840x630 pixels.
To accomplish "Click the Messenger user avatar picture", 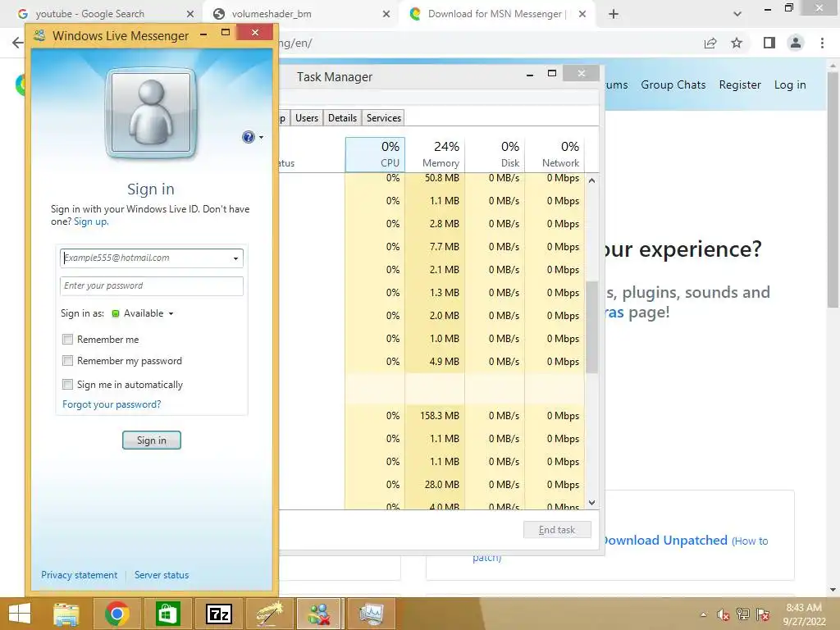I will tap(151, 113).
